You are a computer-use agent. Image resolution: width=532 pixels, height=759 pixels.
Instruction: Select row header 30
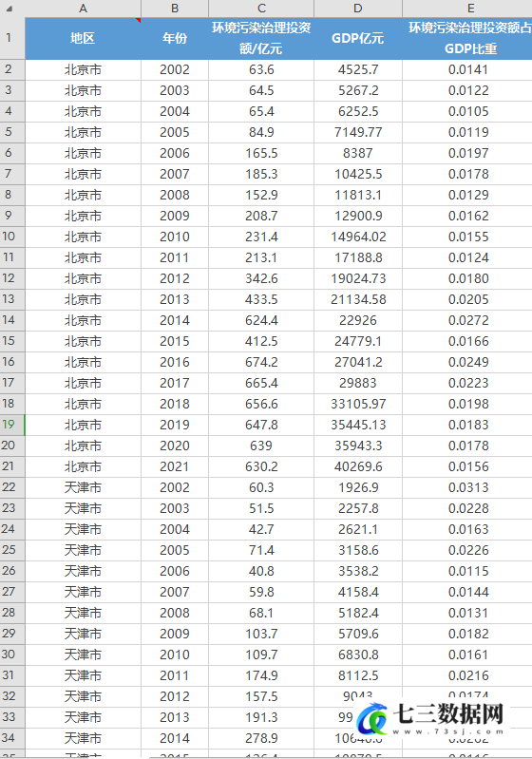pos(12,655)
